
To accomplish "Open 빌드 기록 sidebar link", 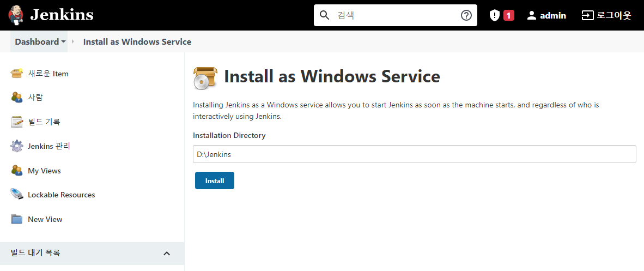I will [44, 122].
